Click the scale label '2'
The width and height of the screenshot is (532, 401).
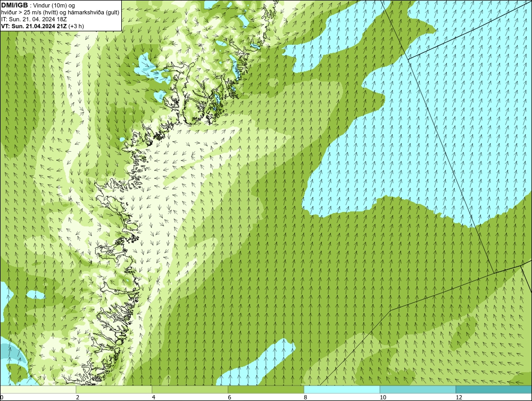coord(78,397)
